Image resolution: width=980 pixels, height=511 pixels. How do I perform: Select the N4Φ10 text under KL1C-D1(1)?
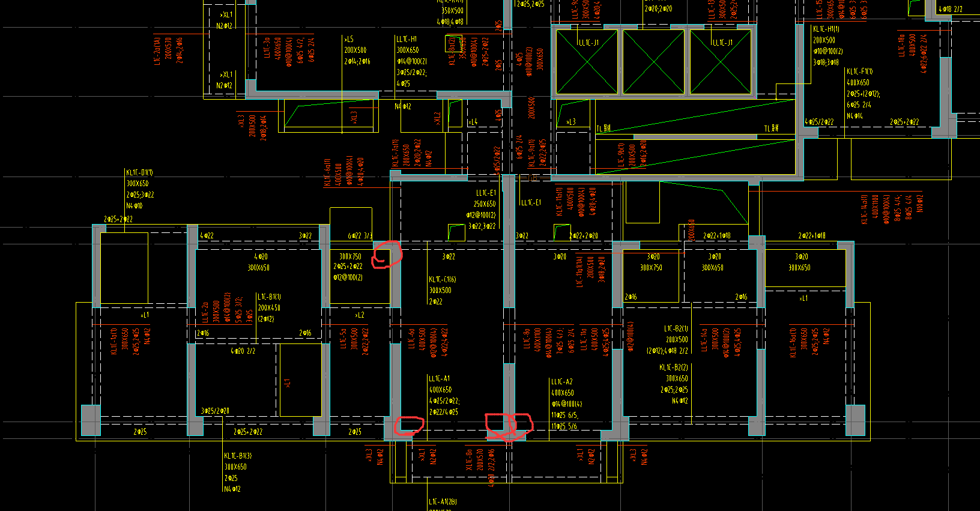click(x=134, y=205)
